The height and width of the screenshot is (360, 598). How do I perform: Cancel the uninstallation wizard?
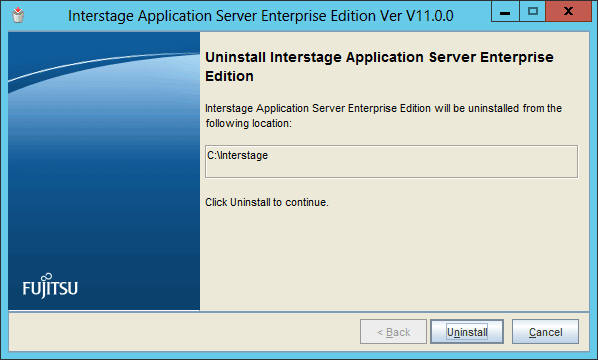click(x=545, y=332)
